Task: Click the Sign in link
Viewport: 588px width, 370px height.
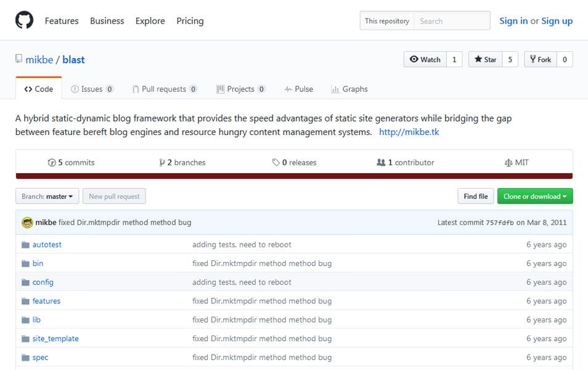Action: click(x=513, y=21)
